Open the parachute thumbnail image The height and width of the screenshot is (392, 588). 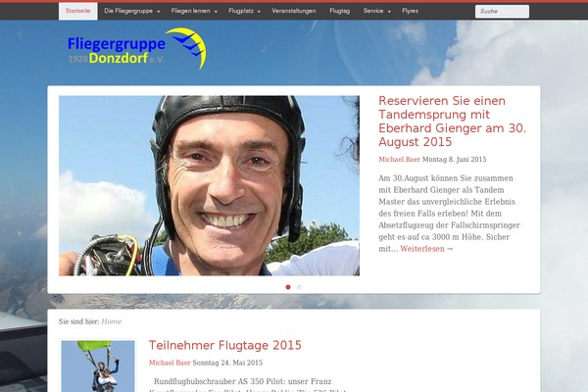coord(98,366)
